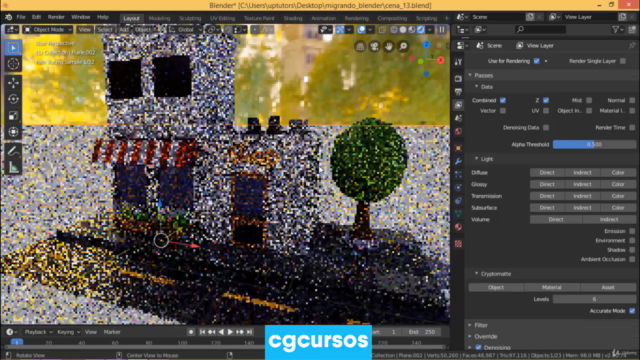The image size is (640, 360).
Task: Open Object Mode dropdown
Action: [x=48, y=30]
